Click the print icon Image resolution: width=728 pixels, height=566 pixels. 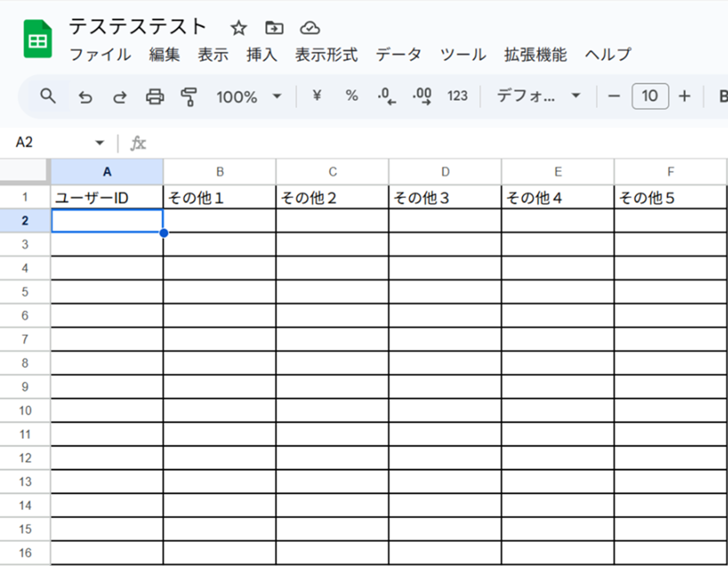[x=155, y=97]
